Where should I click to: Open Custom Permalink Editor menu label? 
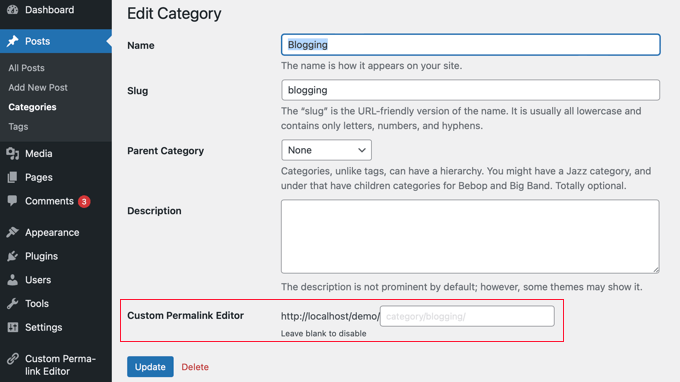(60, 365)
